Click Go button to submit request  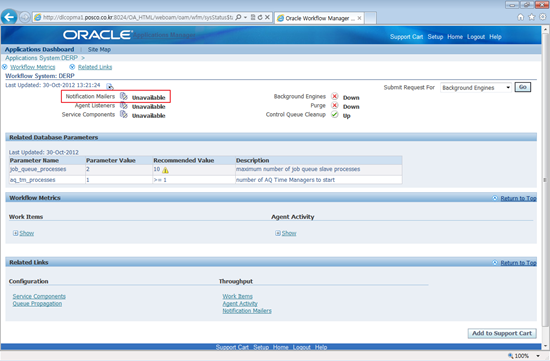pyautogui.click(x=523, y=87)
